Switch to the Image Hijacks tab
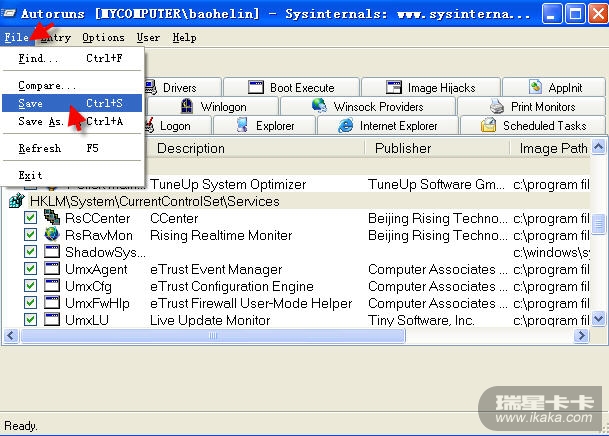The height and width of the screenshot is (436, 609). pos(431,87)
